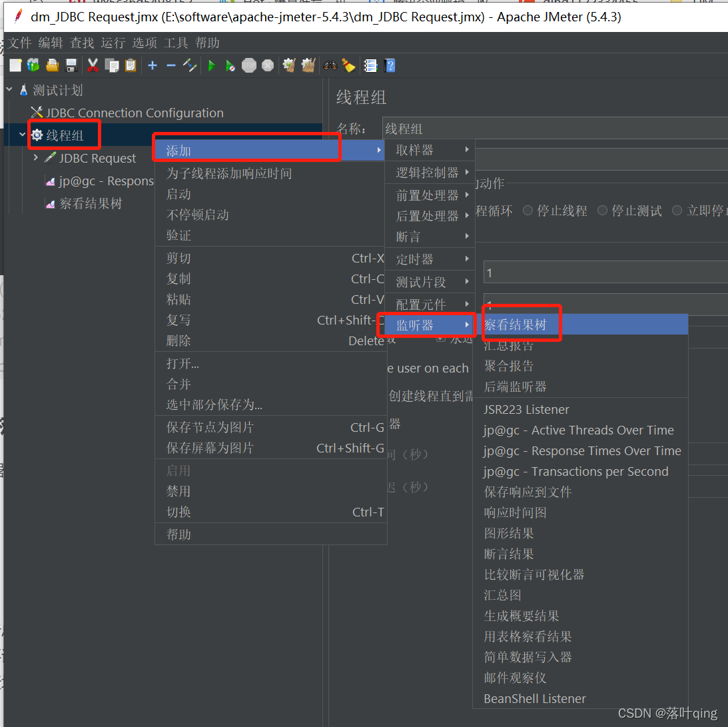This screenshot has width=728, height=727.
Task: Choose BeanShell Listener
Action: [580, 698]
